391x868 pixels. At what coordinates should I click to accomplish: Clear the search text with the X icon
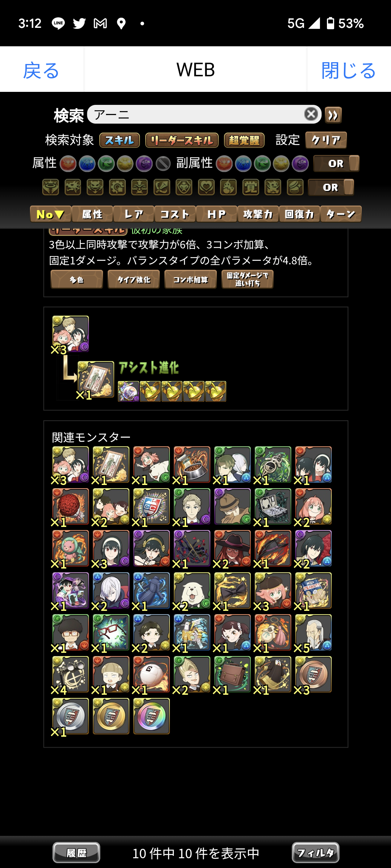pyautogui.click(x=311, y=114)
